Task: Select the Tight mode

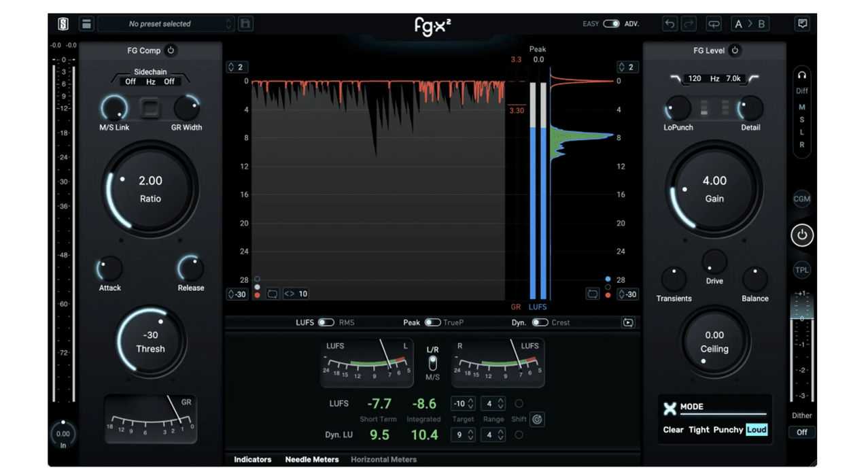Action: 699,430
